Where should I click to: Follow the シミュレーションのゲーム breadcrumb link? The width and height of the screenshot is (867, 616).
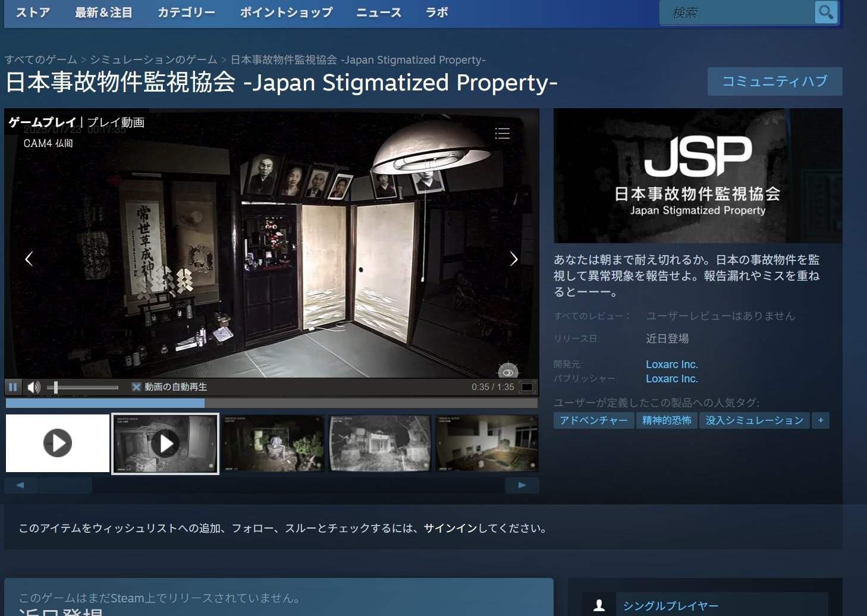tap(153, 59)
